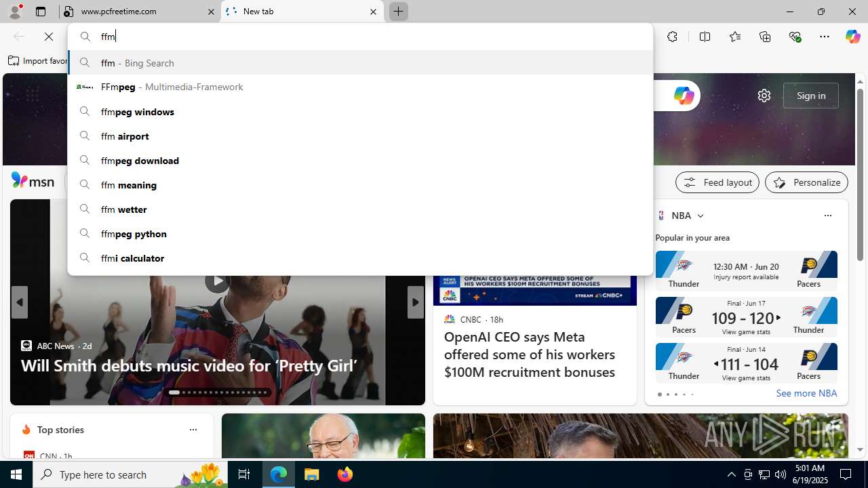
Task: Open Thunder vs Pacers Jun 20 game
Action: click(x=746, y=270)
